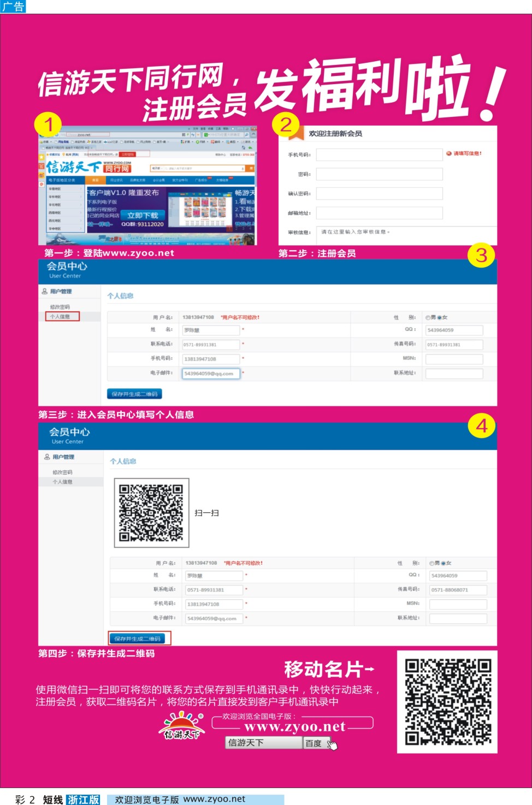Open the 广告报价 navigation tab
Image resolution: width=532 pixels, height=805 pixels.
point(201,180)
